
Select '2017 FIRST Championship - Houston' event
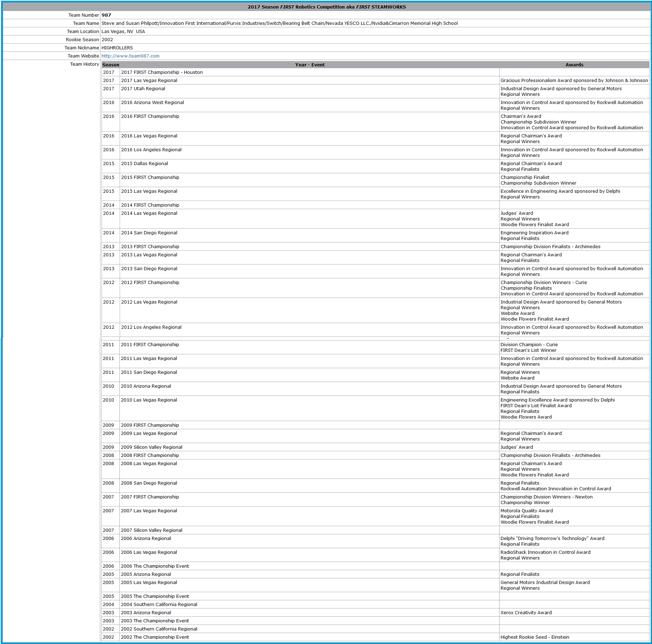pos(162,72)
